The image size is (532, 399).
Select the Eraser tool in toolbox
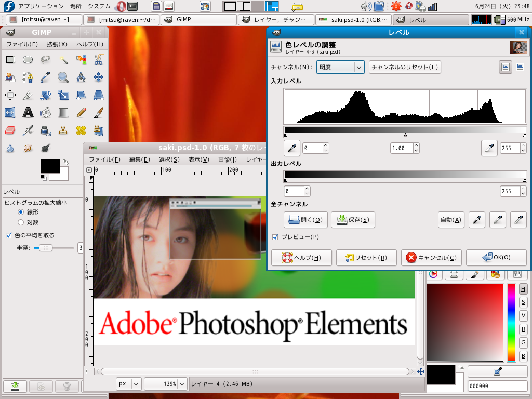point(10,130)
